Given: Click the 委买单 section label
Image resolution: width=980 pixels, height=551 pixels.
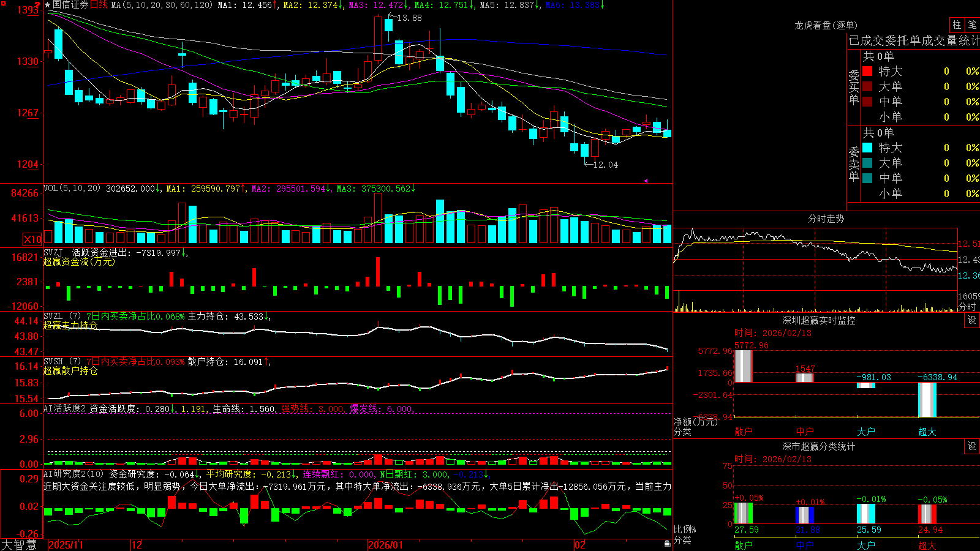Looking at the screenshot, I should pos(854,86).
